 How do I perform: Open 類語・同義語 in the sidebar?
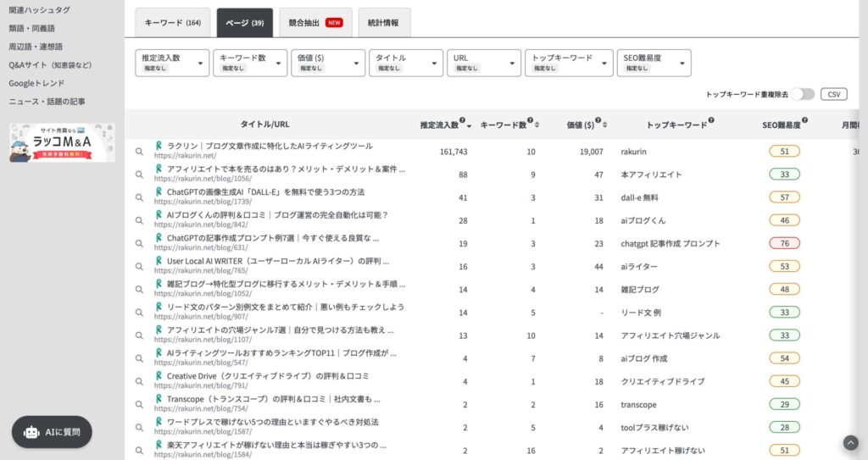(x=31, y=28)
